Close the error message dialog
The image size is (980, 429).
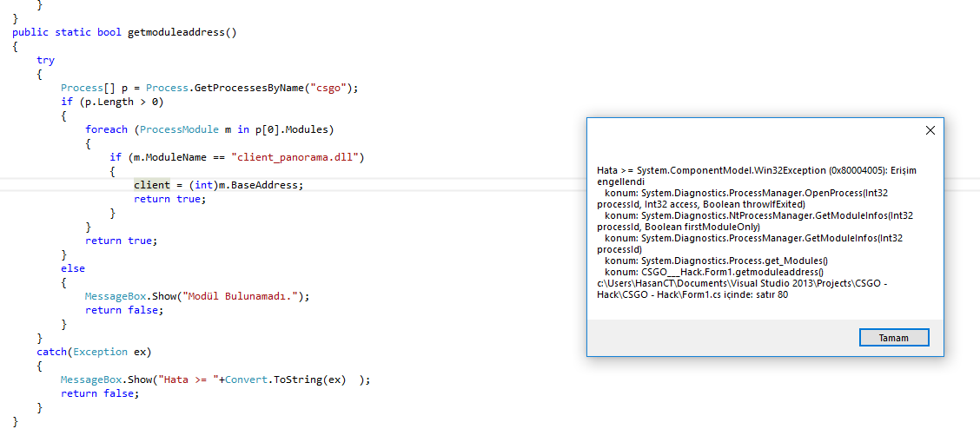point(930,130)
